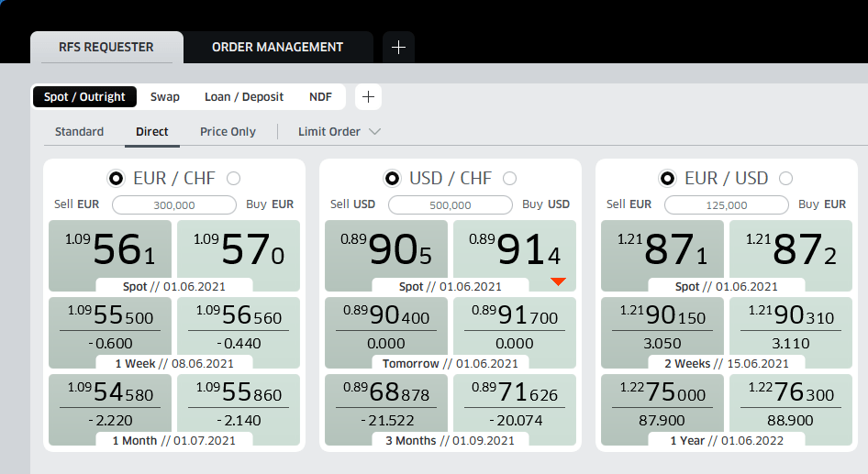Select the left EUR / CHF radio button
The image size is (868, 474).
117,178
